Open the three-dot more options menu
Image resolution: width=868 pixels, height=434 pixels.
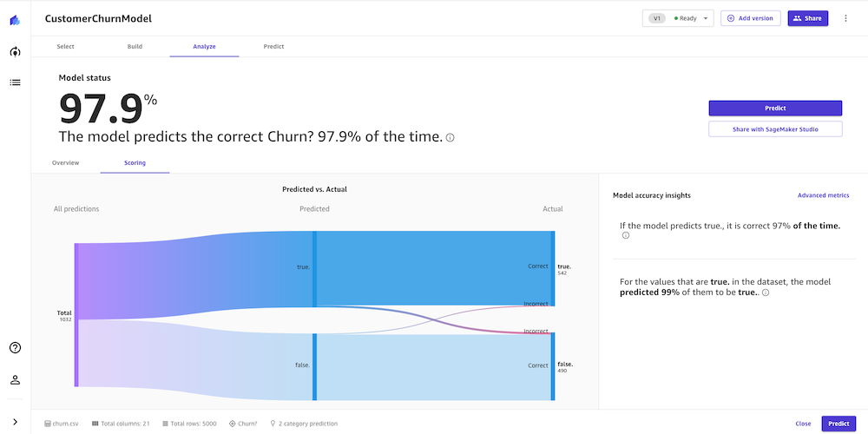tap(846, 18)
